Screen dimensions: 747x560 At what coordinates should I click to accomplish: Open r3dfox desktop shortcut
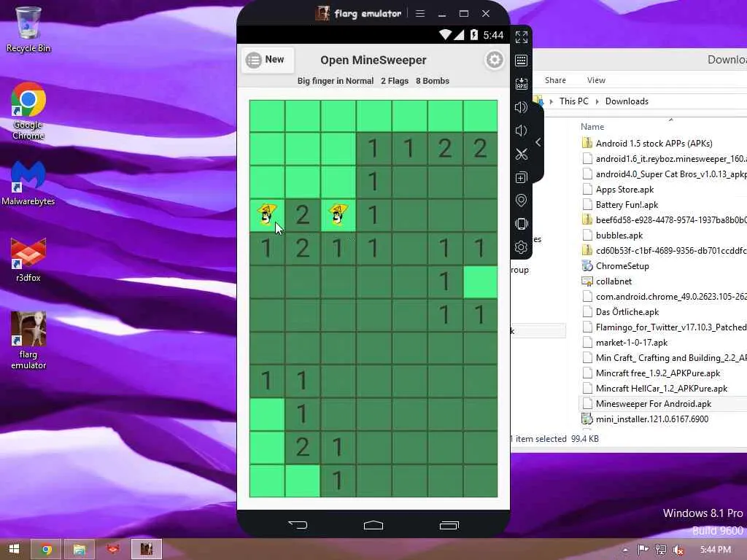tap(28, 260)
